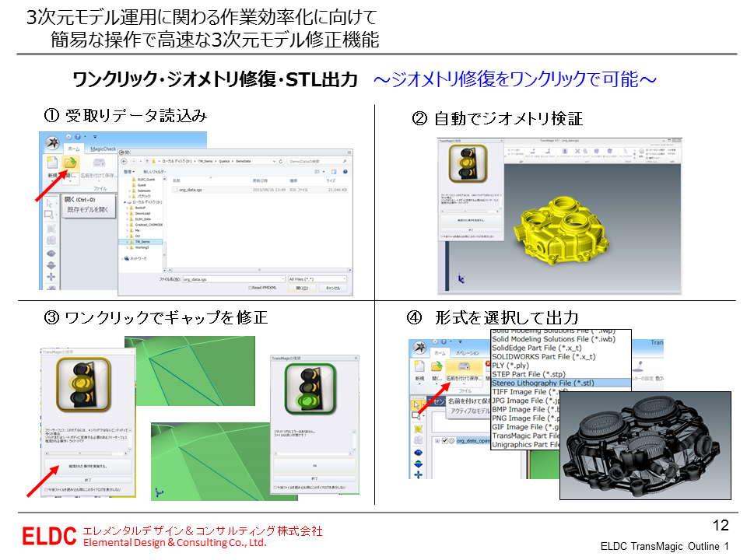Toggle the org_data_open tree item checkbox
This screenshot has width=747, height=560.
click(x=444, y=441)
